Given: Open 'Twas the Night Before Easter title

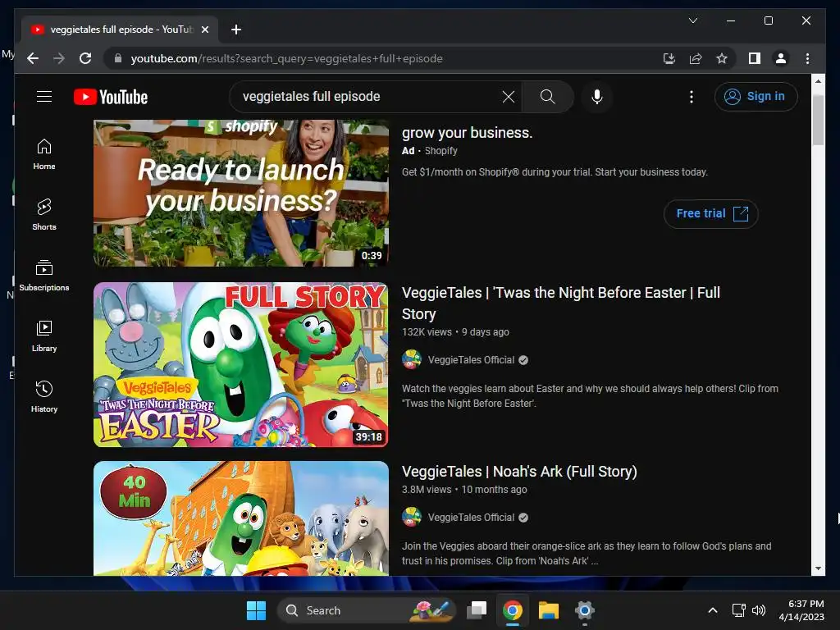Looking at the screenshot, I should click(x=561, y=304).
